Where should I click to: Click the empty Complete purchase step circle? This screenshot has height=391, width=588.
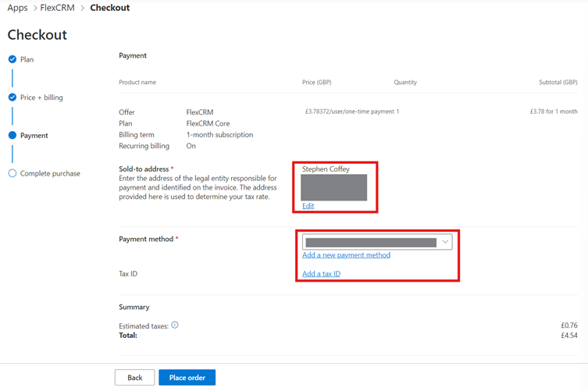(12, 173)
